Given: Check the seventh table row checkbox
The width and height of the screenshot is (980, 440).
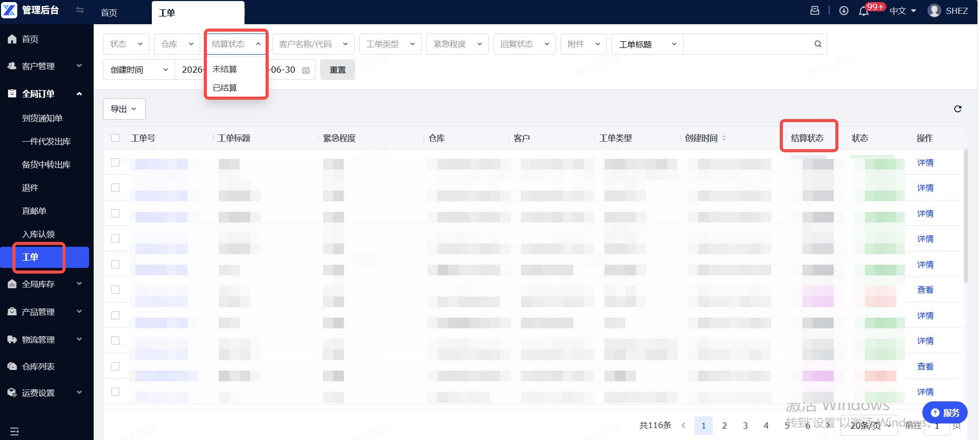Looking at the screenshot, I should coord(115,315).
